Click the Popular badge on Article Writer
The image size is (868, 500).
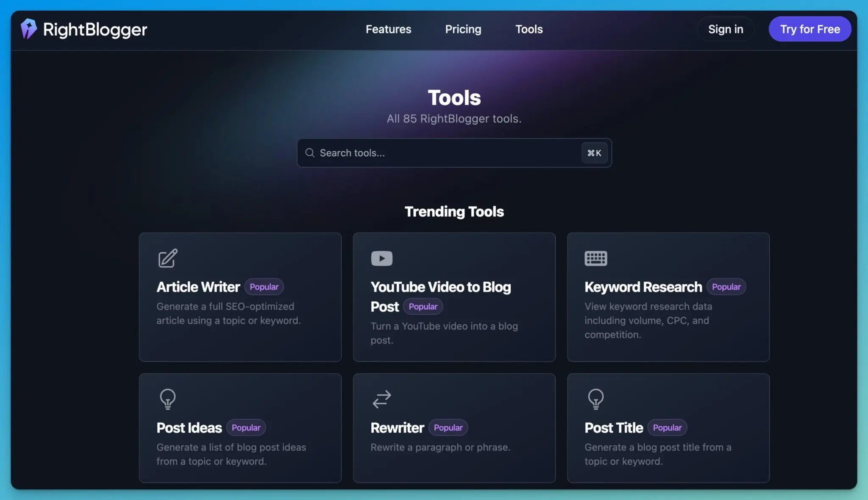click(264, 286)
